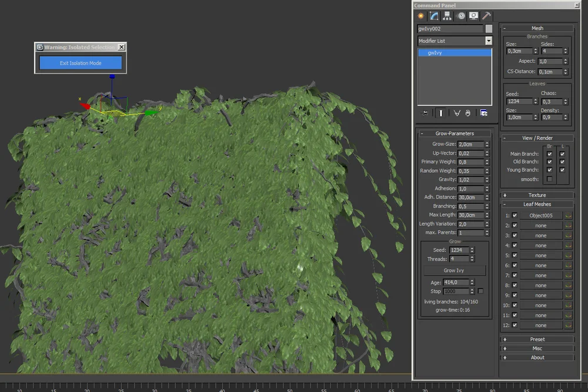Click the object color swatch beside gwIvy002
The image size is (588, 392).
489,29
